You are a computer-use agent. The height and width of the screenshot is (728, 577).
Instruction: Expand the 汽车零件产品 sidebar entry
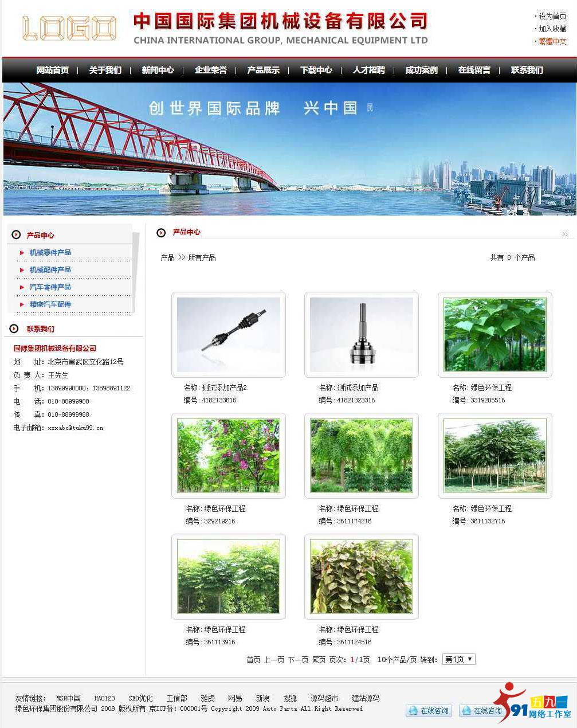(x=49, y=287)
